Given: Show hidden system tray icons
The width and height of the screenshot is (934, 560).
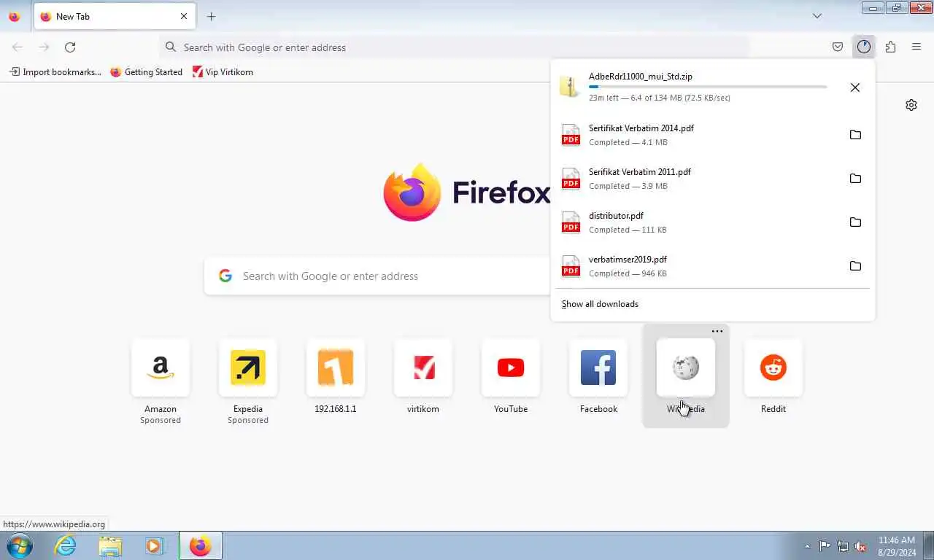Looking at the screenshot, I should pos(807,545).
